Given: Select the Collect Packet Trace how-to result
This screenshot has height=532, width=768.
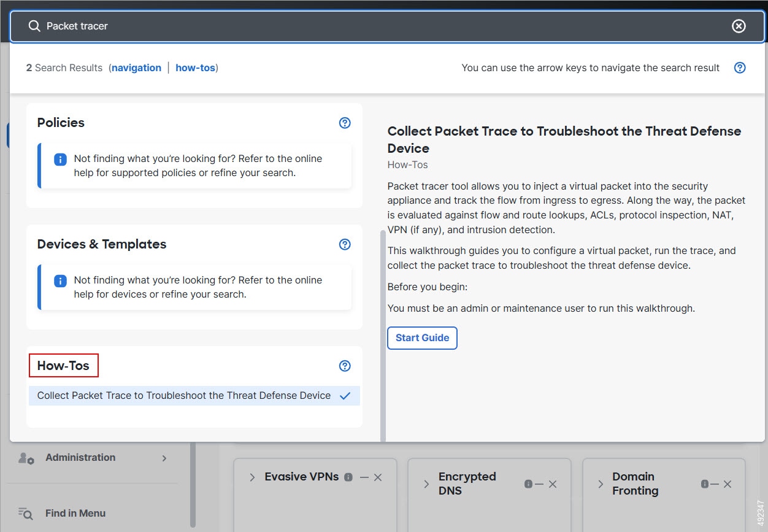Looking at the screenshot, I should (184, 396).
